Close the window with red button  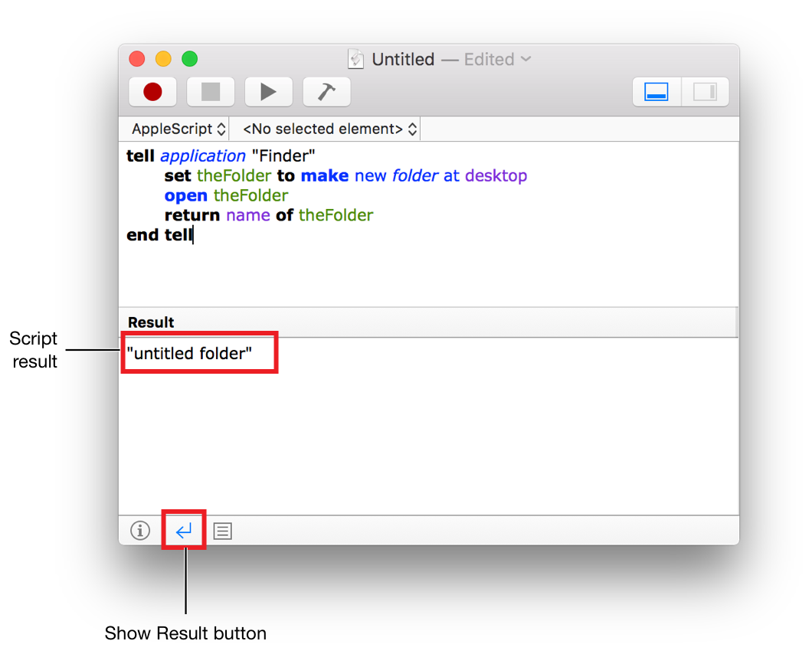click(x=136, y=58)
